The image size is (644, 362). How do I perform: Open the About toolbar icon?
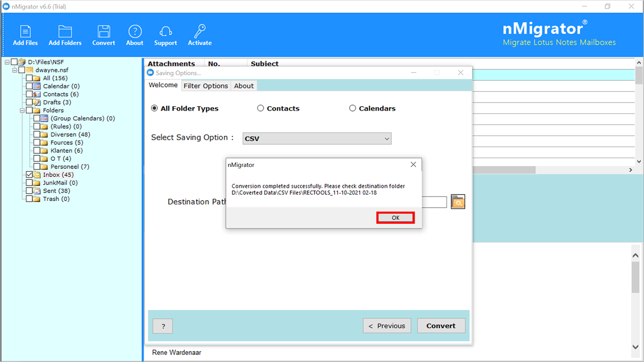[x=134, y=35]
